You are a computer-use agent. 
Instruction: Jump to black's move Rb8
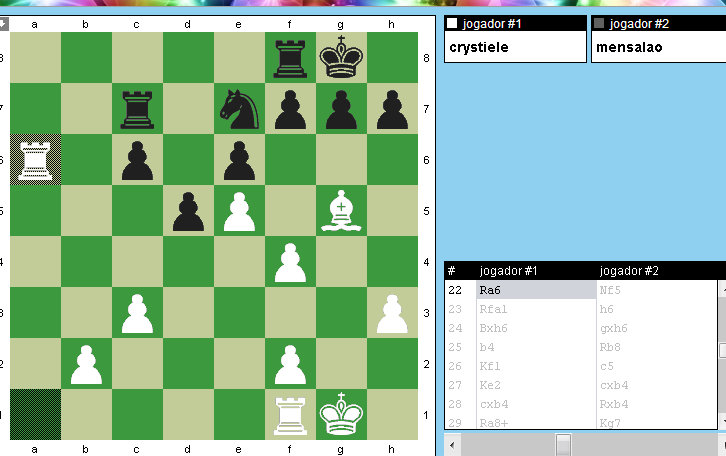pyautogui.click(x=609, y=347)
